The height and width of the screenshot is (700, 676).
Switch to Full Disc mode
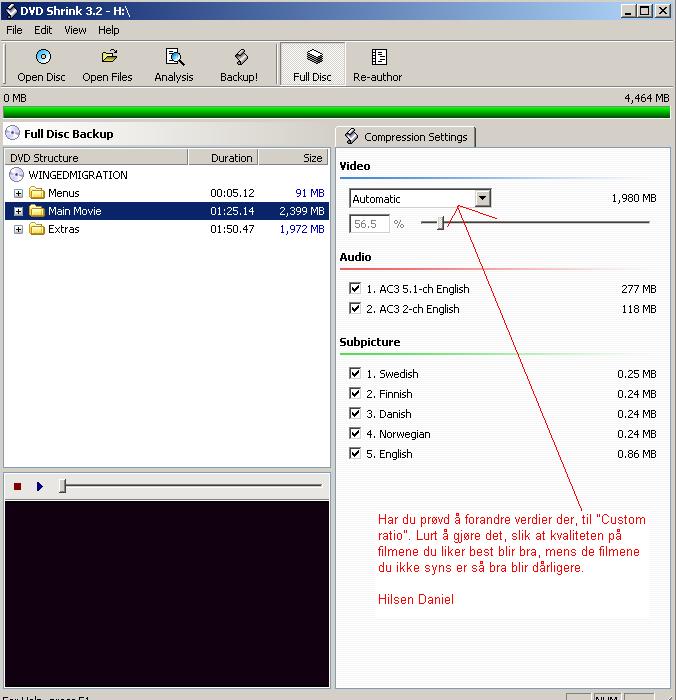coord(312,65)
